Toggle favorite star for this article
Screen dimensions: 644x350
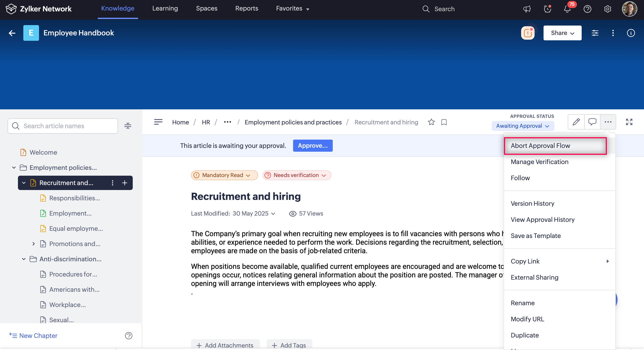[431, 122]
